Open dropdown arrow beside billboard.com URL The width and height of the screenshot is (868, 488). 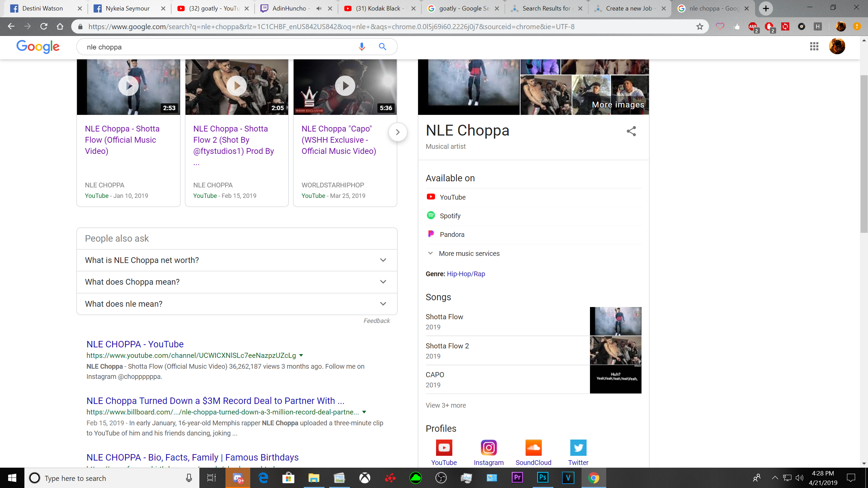364,412
